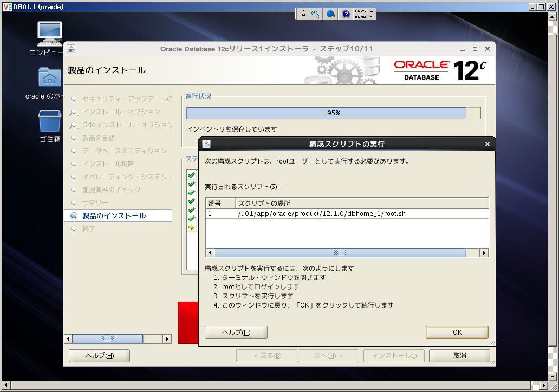Click the script location column header

pos(362,203)
